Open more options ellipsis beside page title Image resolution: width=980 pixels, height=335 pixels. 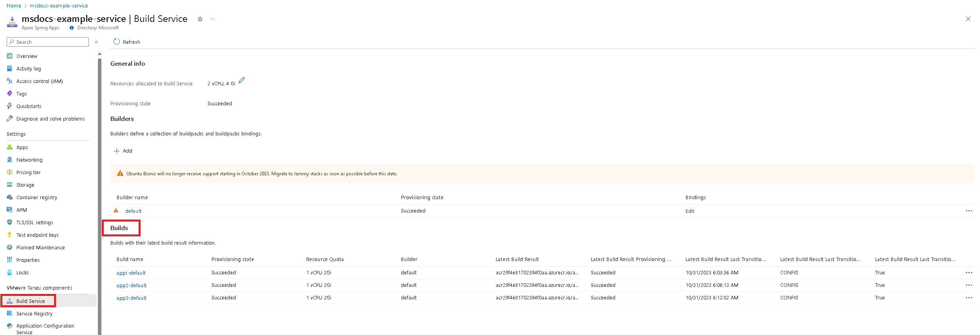coord(213,19)
